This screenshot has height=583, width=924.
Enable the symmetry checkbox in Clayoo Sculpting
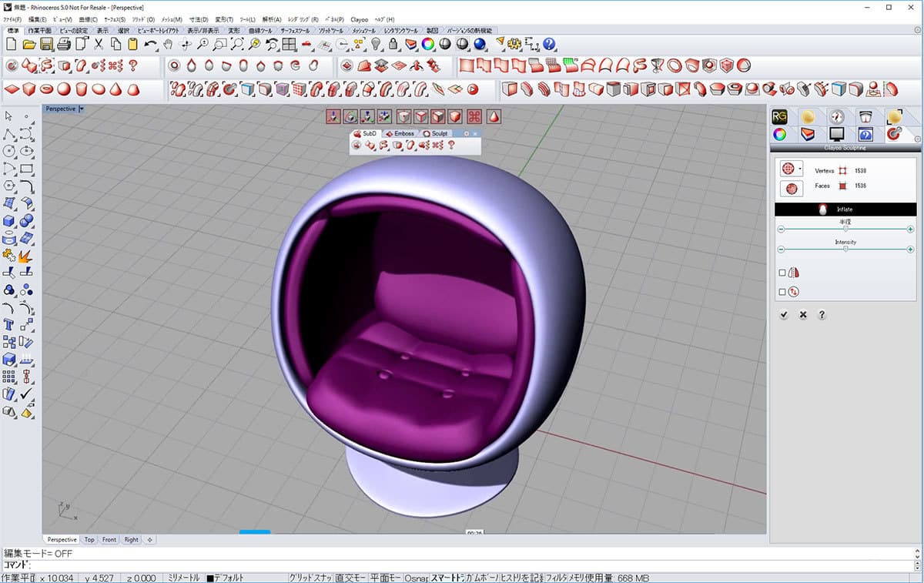(x=782, y=273)
